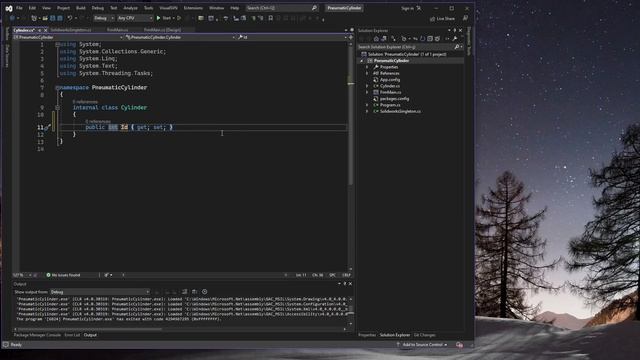Select FrmMain.cs in Solution Explorer
Viewport: 640px width, 360px height.
pyautogui.click(x=390, y=92)
